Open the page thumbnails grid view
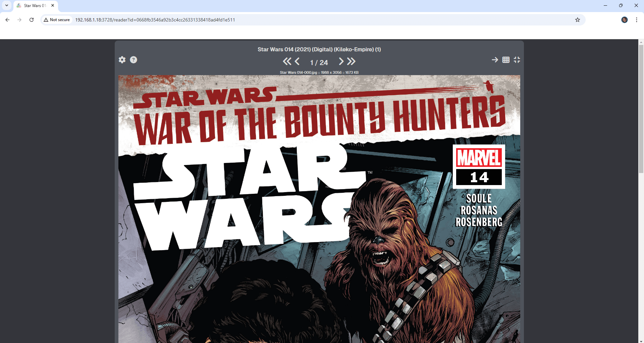The image size is (644, 343). (x=506, y=60)
